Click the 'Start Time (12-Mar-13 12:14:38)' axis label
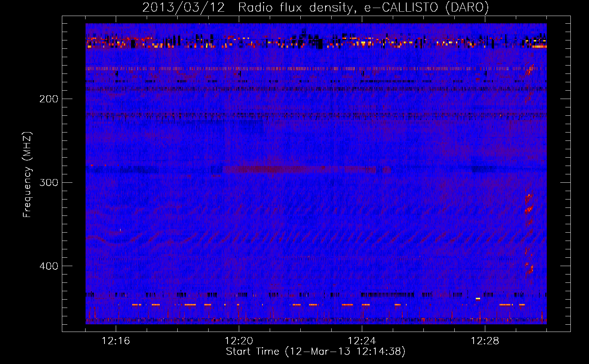 (316, 352)
